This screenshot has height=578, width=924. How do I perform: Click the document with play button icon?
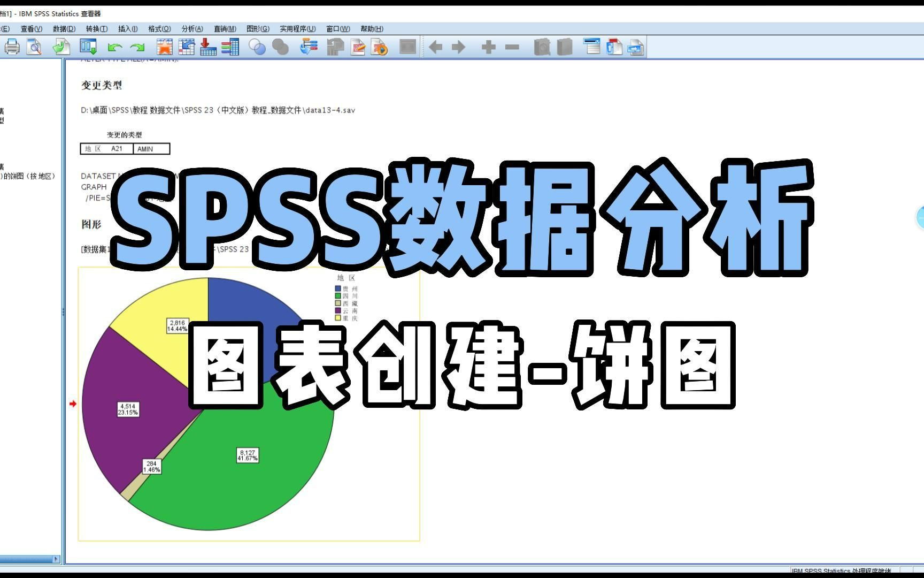pos(379,47)
